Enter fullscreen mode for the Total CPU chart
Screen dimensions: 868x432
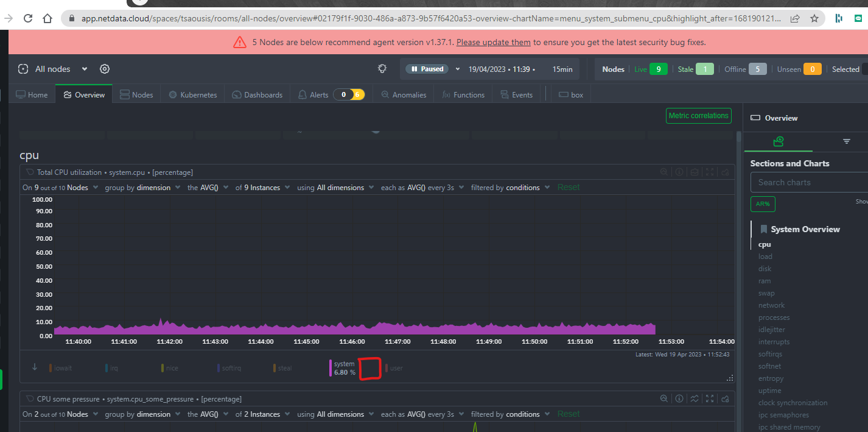click(709, 172)
